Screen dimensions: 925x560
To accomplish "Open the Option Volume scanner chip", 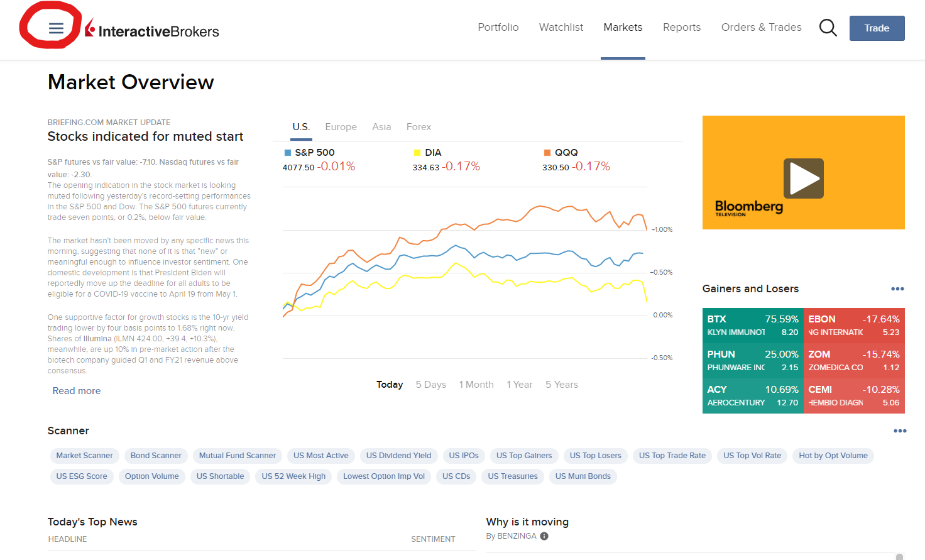I will point(152,476).
